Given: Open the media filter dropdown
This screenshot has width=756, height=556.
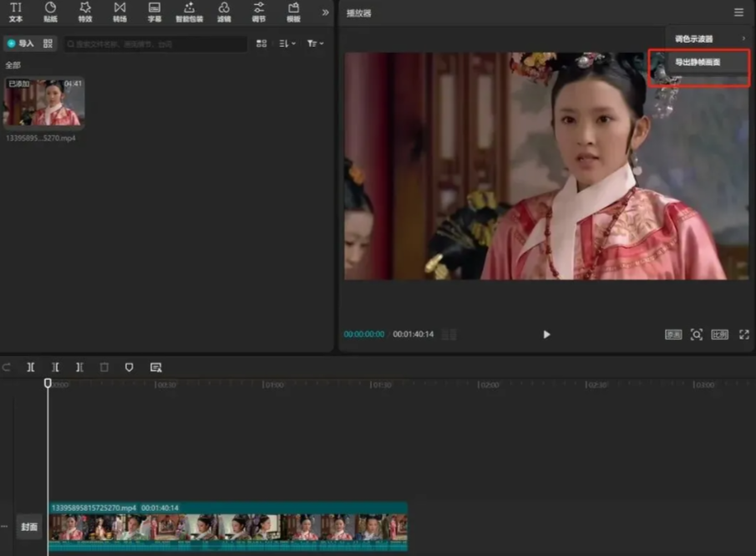Looking at the screenshot, I should click(315, 43).
